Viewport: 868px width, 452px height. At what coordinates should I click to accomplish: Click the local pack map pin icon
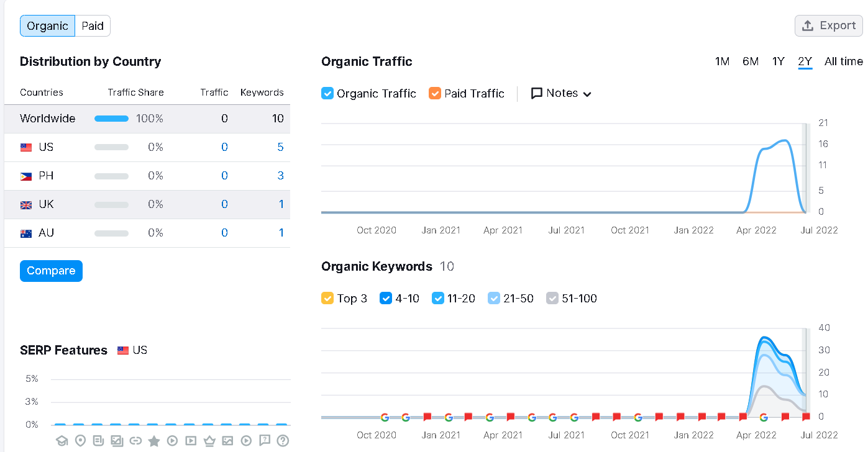(80, 441)
